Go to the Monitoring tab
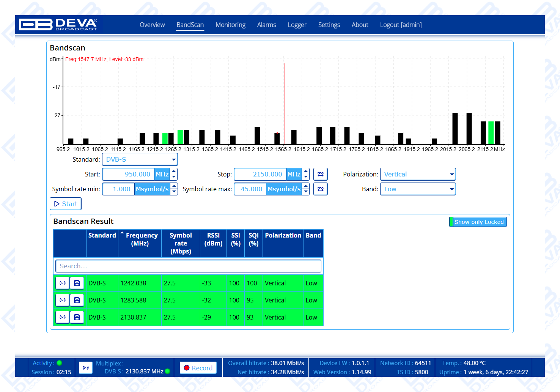Image resolution: width=560 pixels, height=392 pixels. (230, 25)
